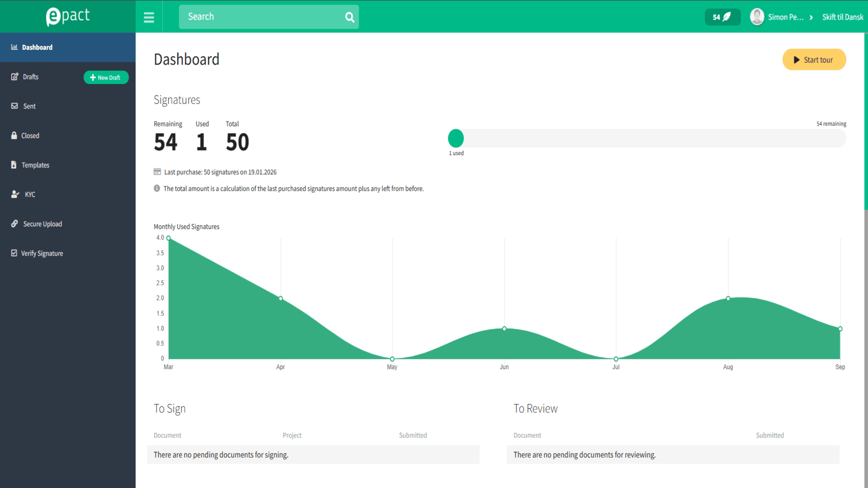
Task: Click the Secure Upload link icon
Action: (x=15, y=223)
